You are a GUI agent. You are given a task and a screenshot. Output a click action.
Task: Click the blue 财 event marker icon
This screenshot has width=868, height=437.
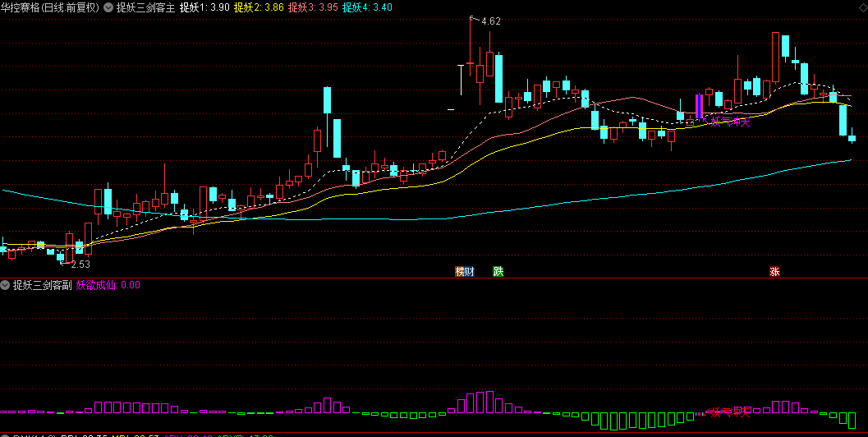click(x=470, y=271)
